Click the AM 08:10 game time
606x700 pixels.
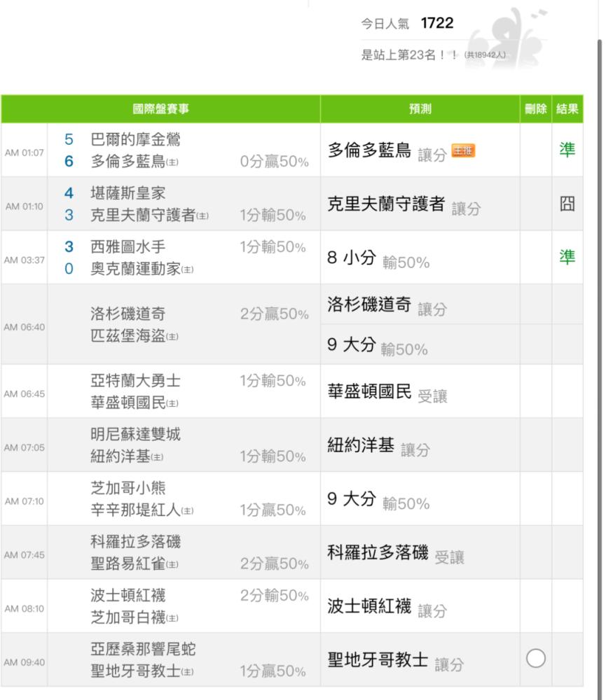coord(24,608)
